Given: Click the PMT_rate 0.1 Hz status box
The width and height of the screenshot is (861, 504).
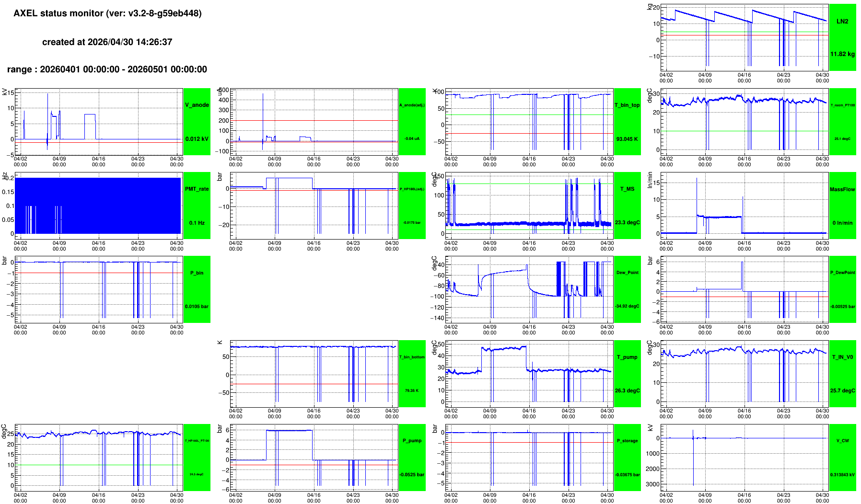Looking at the screenshot, I should coord(197,206).
